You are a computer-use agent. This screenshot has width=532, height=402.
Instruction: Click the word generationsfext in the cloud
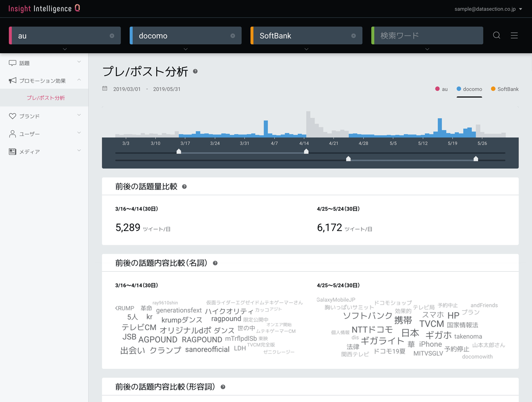click(179, 310)
